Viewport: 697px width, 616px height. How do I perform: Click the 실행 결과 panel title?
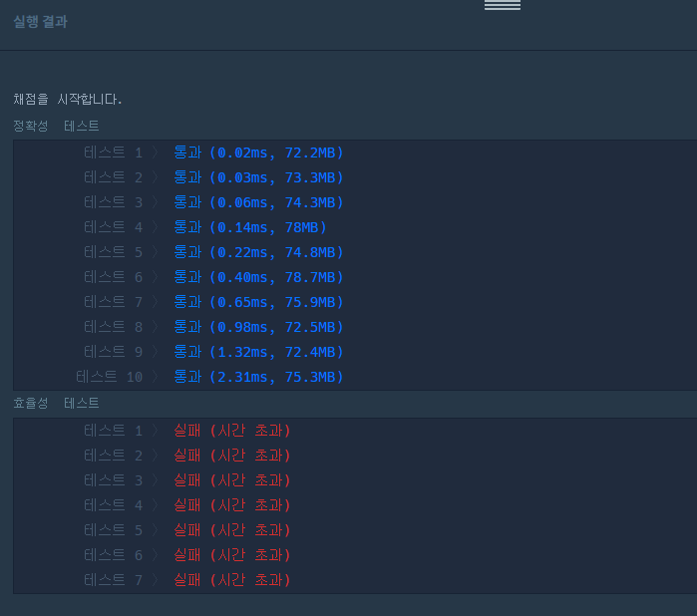point(40,21)
